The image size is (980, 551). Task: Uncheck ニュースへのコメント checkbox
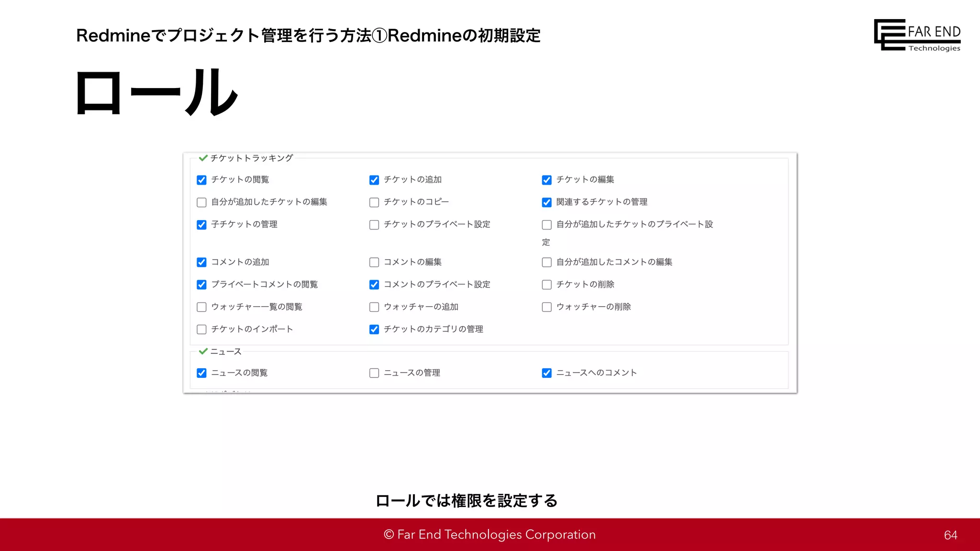point(546,373)
